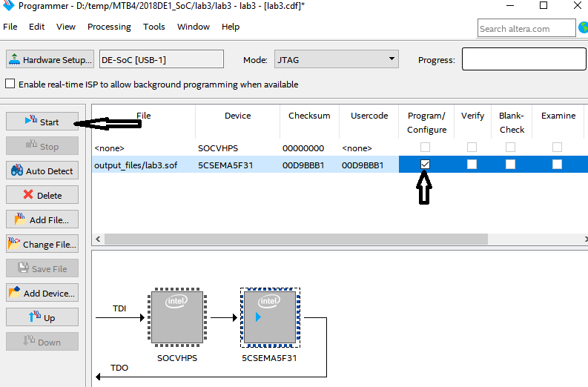Screen dimensions: 588x387
Task: Open Hardware Setup dialog
Action: click(50, 60)
